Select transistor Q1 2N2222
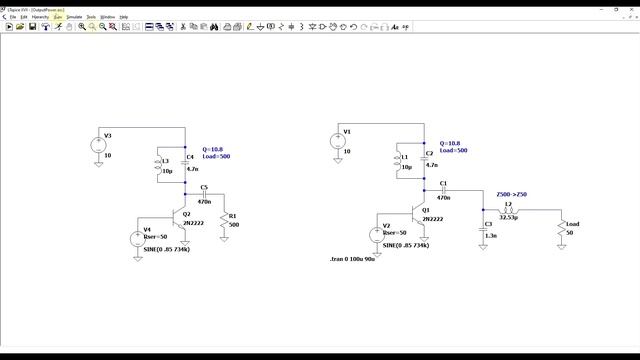The width and height of the screenshot is (640, 360). point(418,214)
